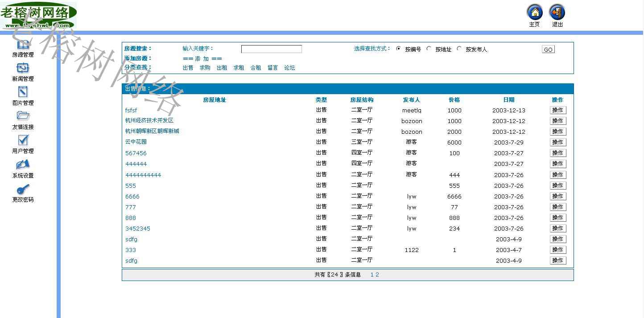
Task: Open the 主页 home icon
Action: coord(535,12)
